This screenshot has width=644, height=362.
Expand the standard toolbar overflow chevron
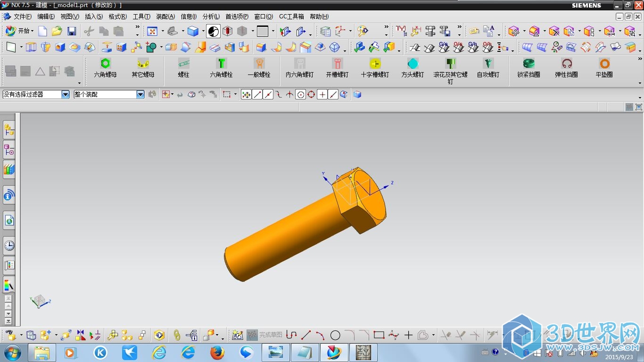(x=137, y=27)
